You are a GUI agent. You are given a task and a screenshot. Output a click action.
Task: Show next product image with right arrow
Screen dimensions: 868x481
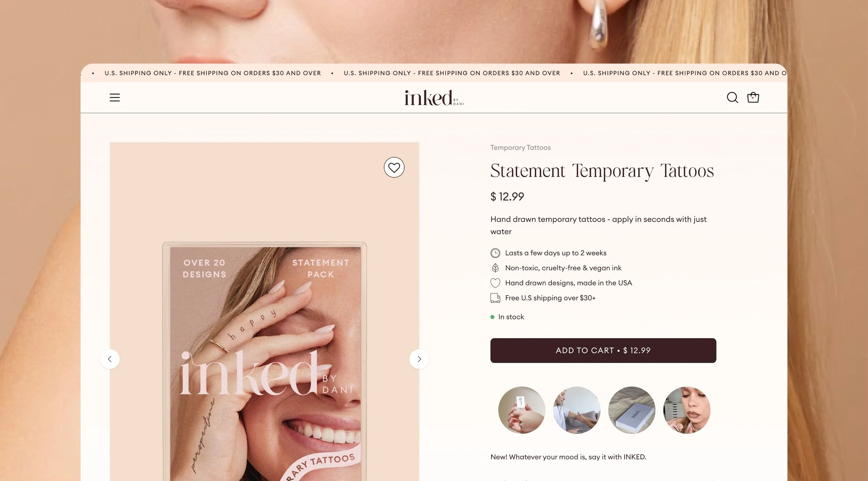pyautogui.click(x=419, y=359)
